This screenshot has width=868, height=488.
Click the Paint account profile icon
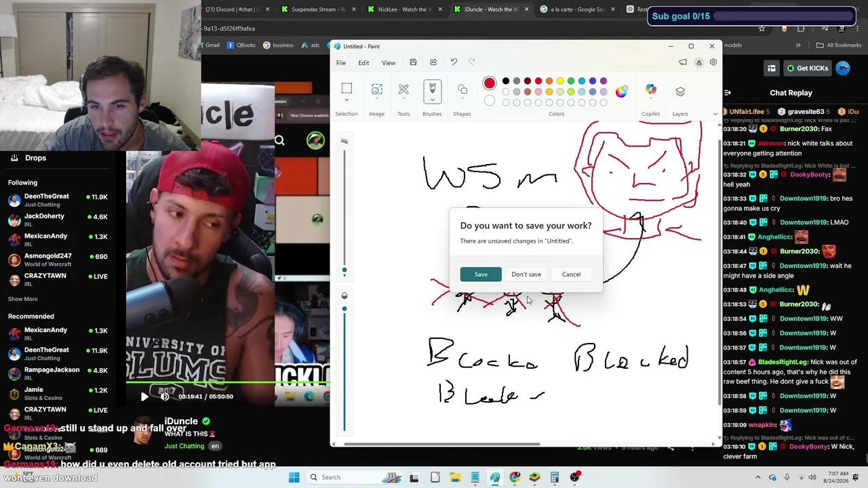[698, 62]
